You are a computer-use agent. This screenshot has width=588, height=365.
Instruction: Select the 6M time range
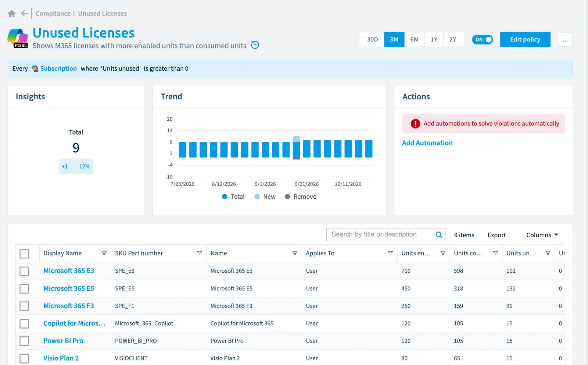coord(415,39)
